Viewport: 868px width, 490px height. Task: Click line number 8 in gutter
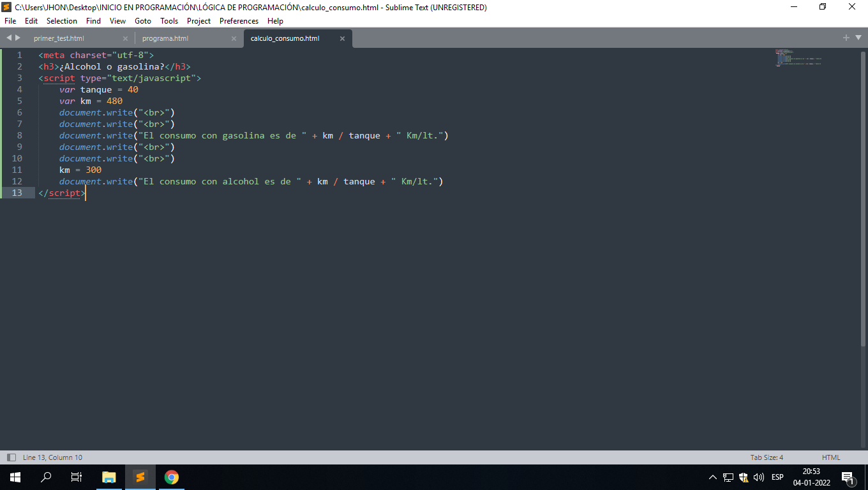20,135
